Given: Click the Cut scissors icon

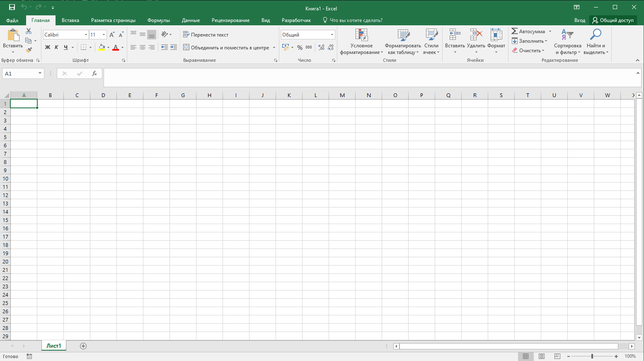Looking at the screenshot, I should (29, 31).
